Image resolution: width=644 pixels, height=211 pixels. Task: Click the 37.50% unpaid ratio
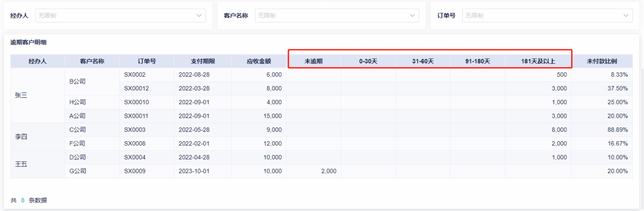pos(618,88)
